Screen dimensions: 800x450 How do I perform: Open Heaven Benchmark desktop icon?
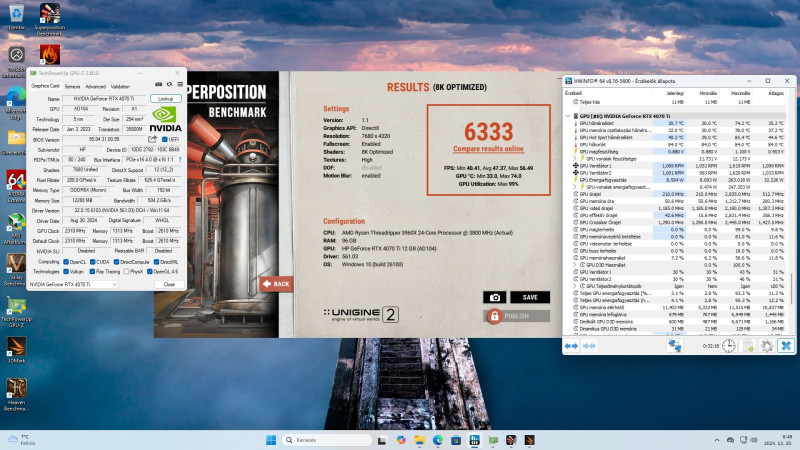pos(16,394)
